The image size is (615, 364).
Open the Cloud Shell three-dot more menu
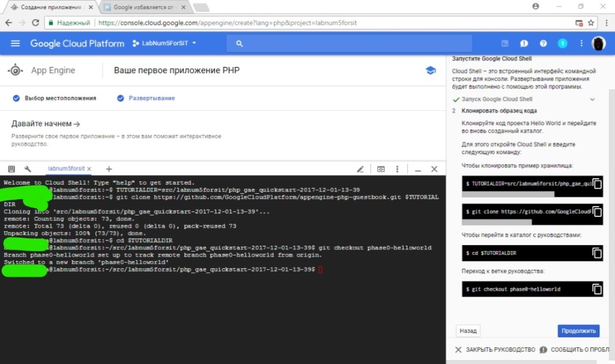pos(397,169)
